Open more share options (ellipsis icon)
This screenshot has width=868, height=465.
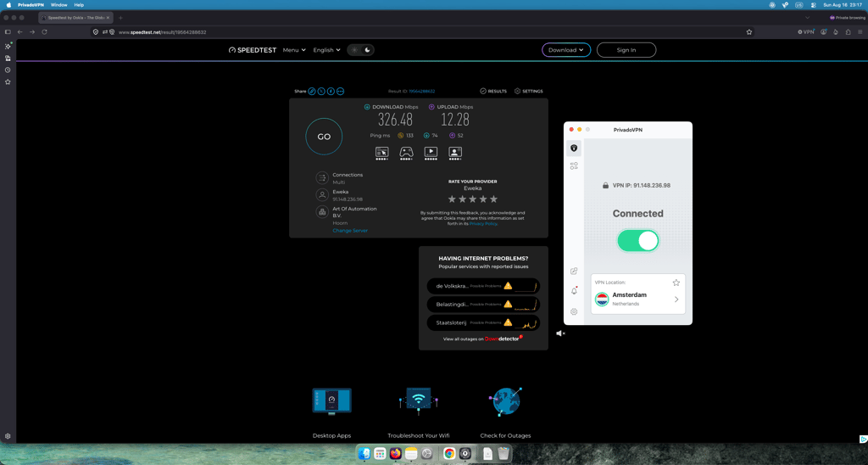click(x=340, y=92)
